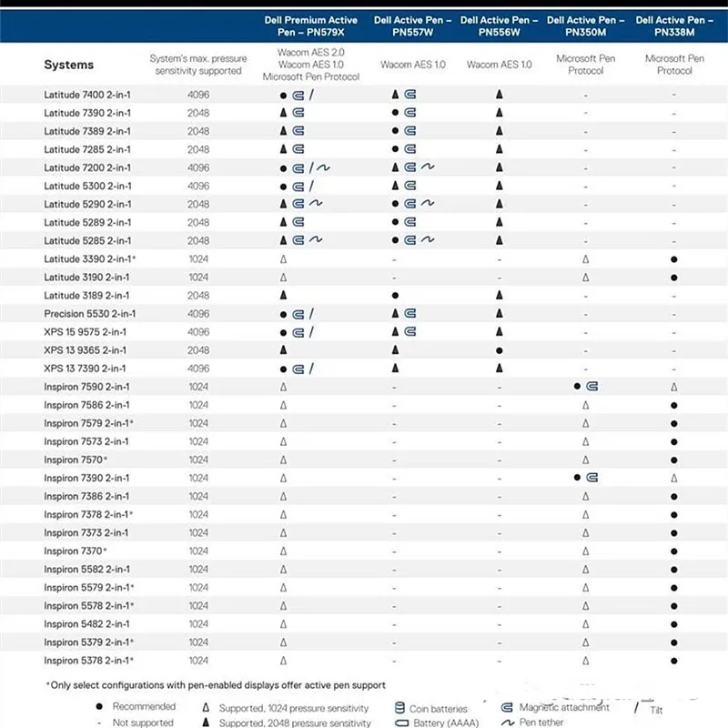Image resolution: width=728 pixels, height=728 pixels.
Task: Select 'Inspiron 5482 2-in-1' row label
Action: pos(86,624)
